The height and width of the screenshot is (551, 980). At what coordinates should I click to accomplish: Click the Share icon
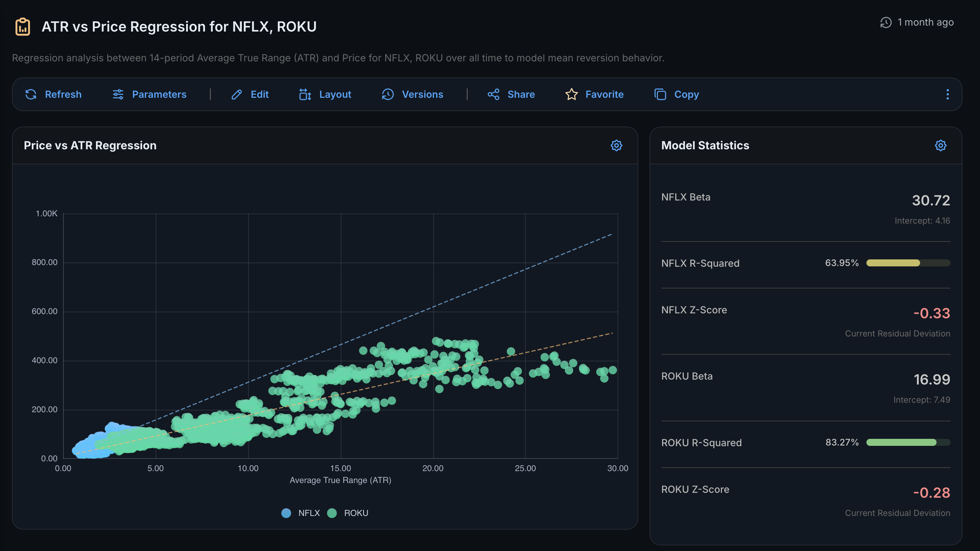[494, 94]
